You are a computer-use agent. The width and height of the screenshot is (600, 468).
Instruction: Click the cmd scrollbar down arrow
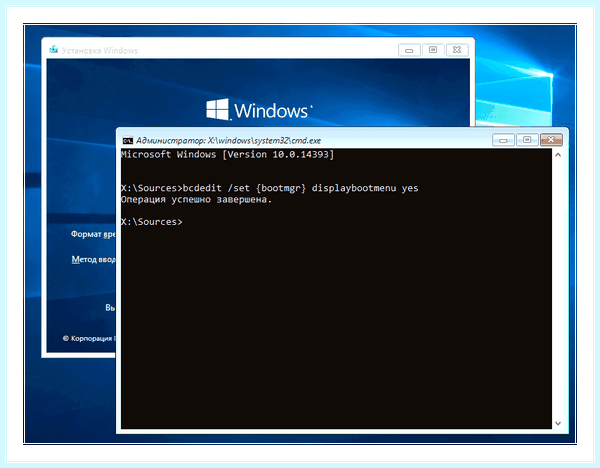[x=558, y=423]
